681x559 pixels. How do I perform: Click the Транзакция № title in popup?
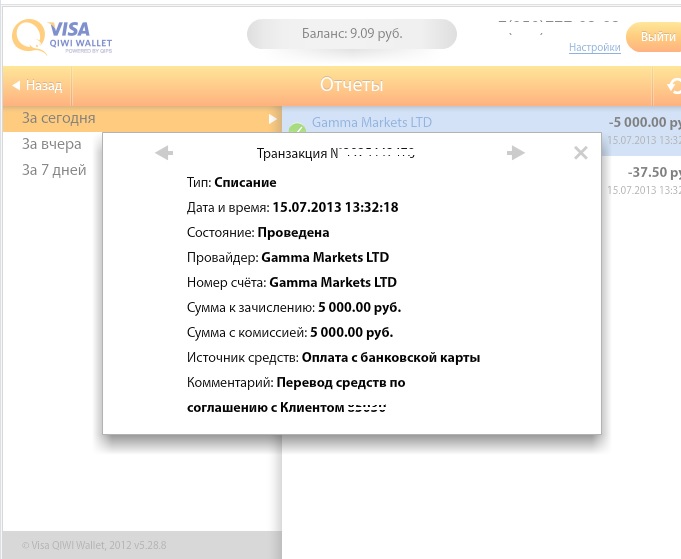[x=335, y=153]
